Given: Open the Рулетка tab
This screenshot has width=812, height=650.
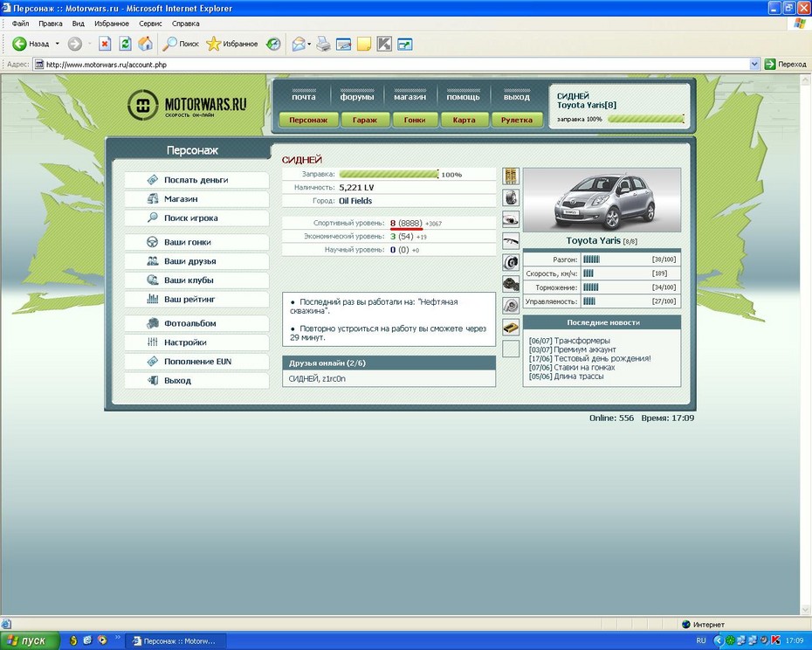Looking at the screenshot, I should (x=516, y=120).
